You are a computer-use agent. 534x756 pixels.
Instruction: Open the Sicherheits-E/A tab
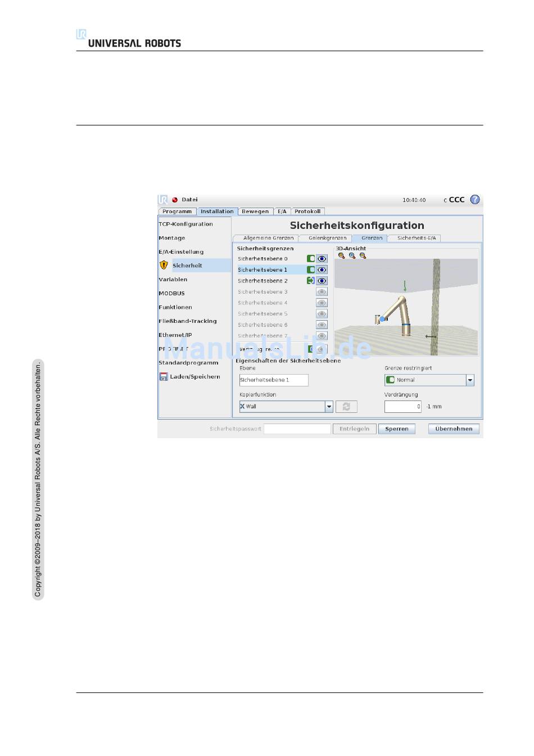point(416,238)
